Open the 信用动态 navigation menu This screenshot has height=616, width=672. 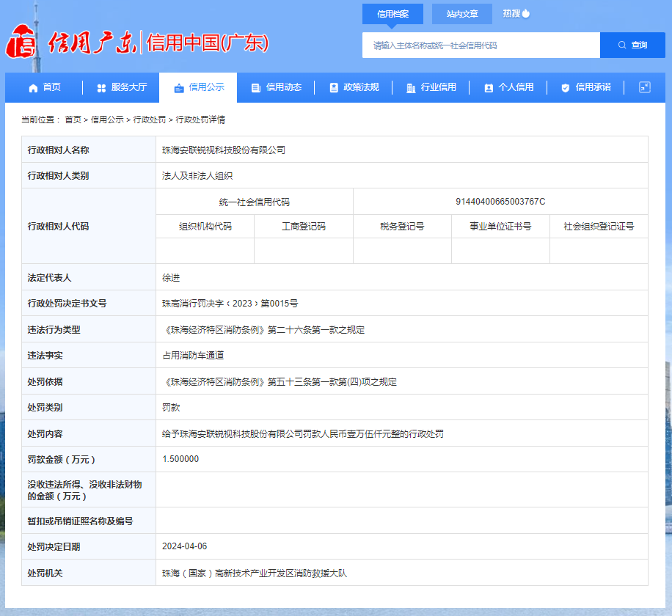coord(277,87)
